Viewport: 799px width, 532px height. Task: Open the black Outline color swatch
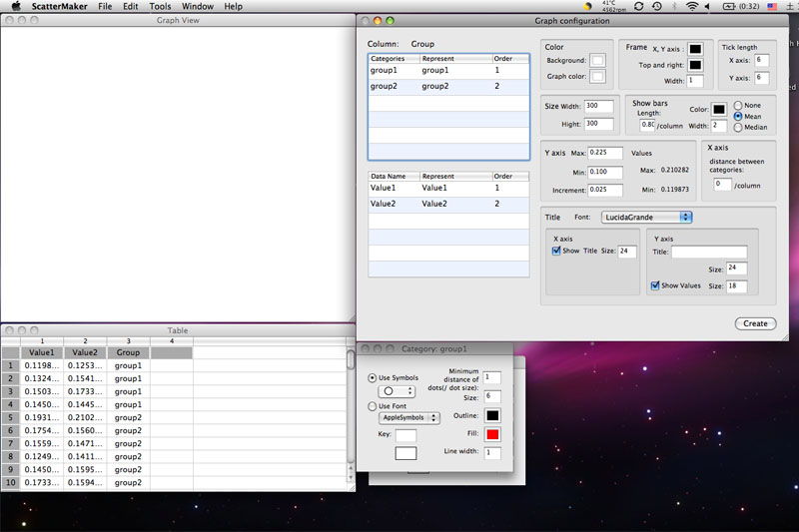click(x=492, y=415)
